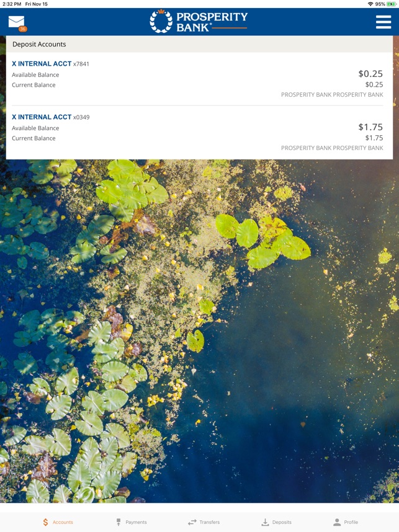
Task: Tap the battery indicator icon
Action: click(x=391, y=4)
